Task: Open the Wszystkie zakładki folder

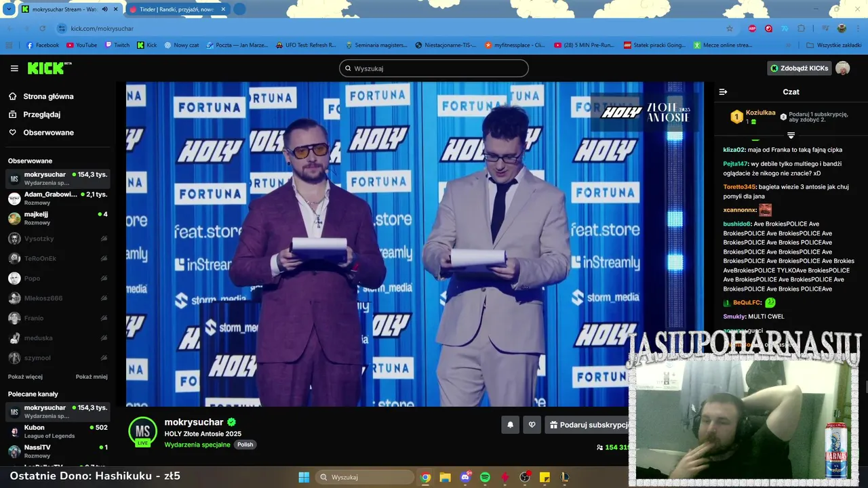Action: (833, 45)
